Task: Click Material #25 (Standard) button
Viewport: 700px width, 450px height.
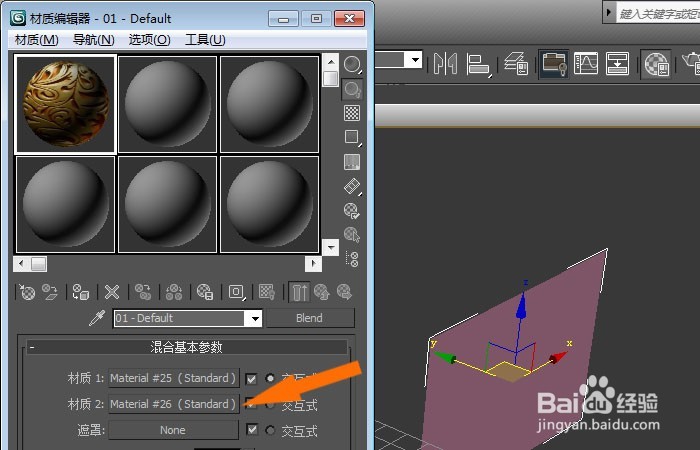Action: pos(174,378)
